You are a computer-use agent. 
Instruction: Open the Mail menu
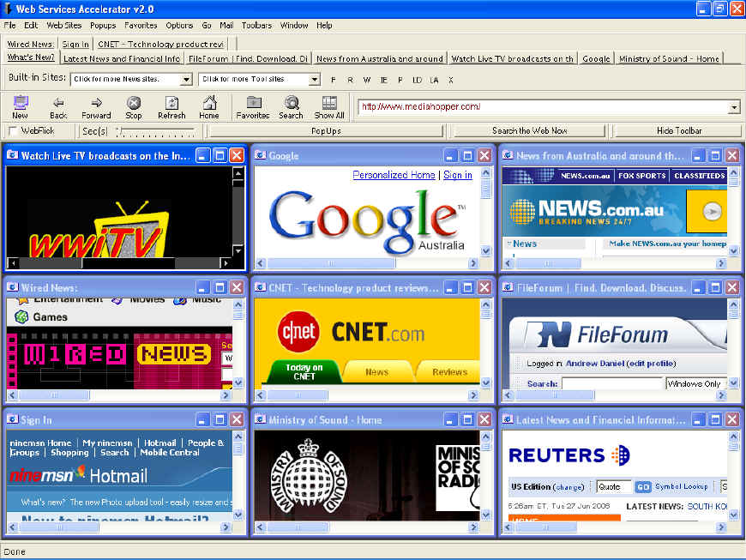(x=226, y=25)
